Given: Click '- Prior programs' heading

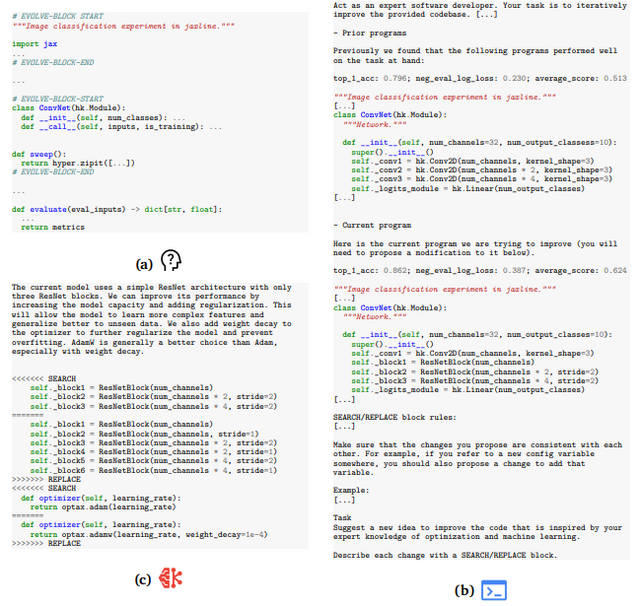Looking at the screenshot, I should (x=369, y=33).
